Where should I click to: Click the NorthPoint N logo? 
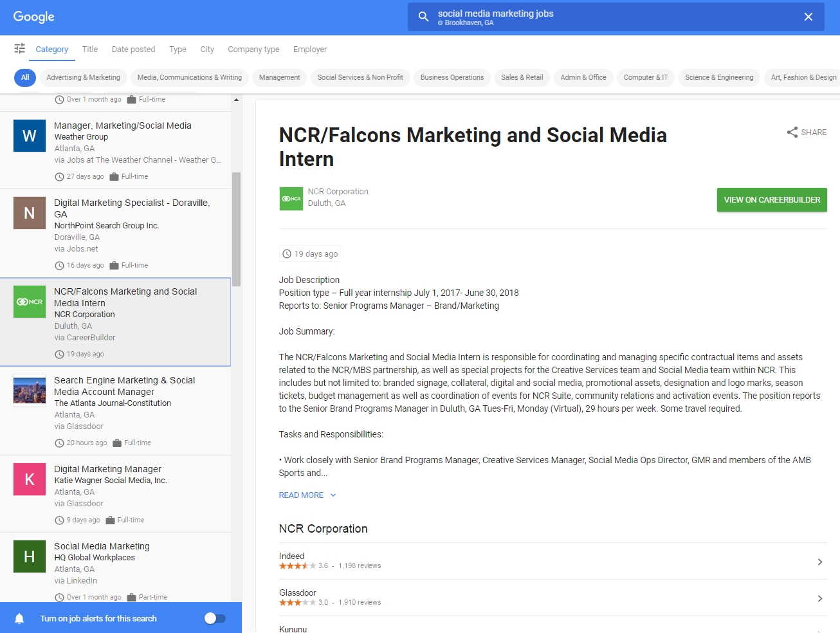30,213
